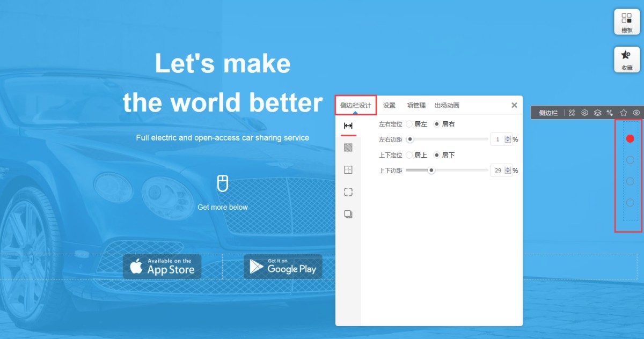Click the Available on the App Store button

tap(162, 267)
